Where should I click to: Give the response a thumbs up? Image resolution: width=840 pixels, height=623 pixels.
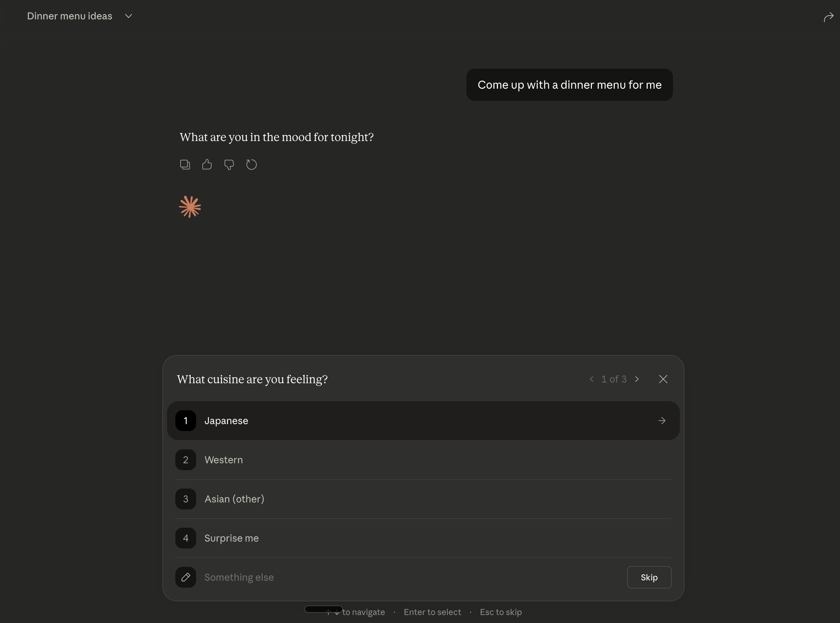[207, 165]
